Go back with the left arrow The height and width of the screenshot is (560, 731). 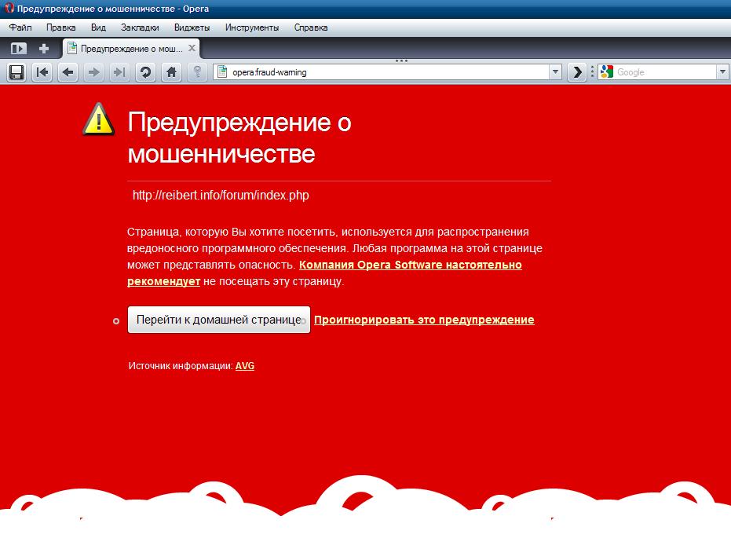68,72
